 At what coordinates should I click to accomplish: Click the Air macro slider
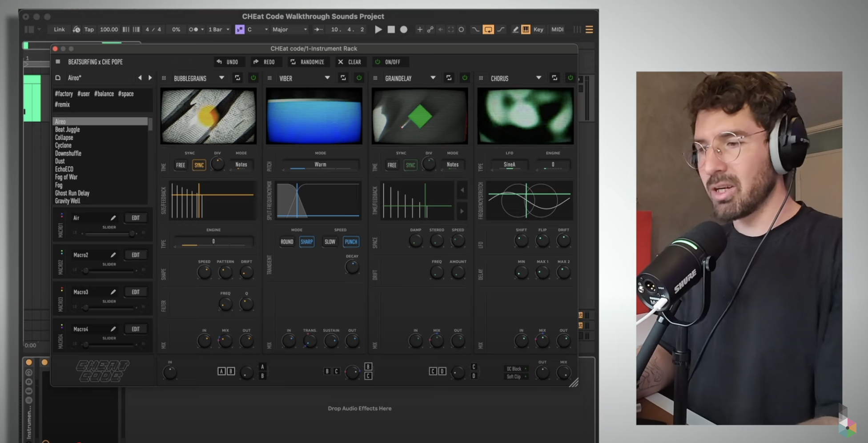click(x=109, y=233)
